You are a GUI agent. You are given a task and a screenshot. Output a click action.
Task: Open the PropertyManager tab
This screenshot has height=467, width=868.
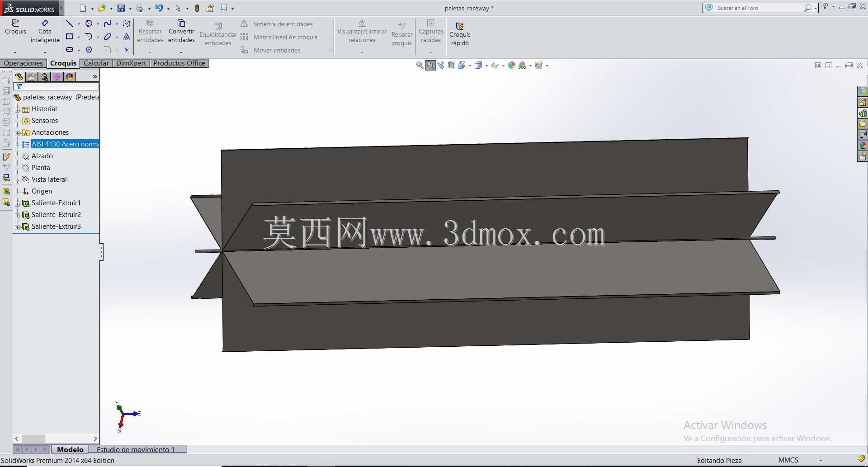coord(32,77)
